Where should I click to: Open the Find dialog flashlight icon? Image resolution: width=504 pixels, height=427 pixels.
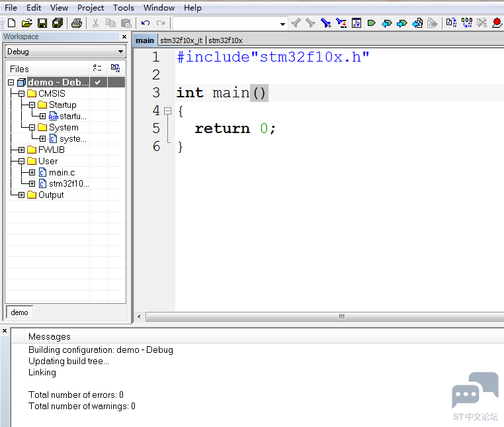[x=326, y=23]
